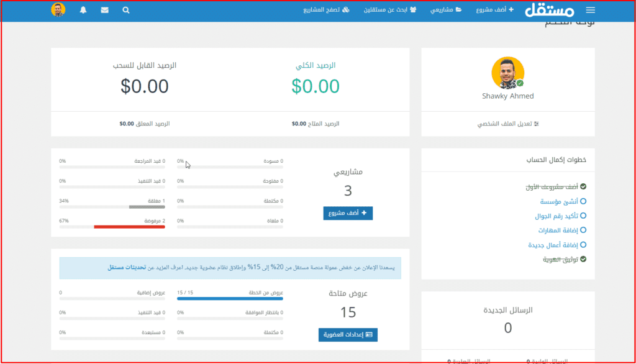The width and height of the screenshot is (636, 364).
Task: Select the إضافة المهارات step circle
Action: click(583, 230)
